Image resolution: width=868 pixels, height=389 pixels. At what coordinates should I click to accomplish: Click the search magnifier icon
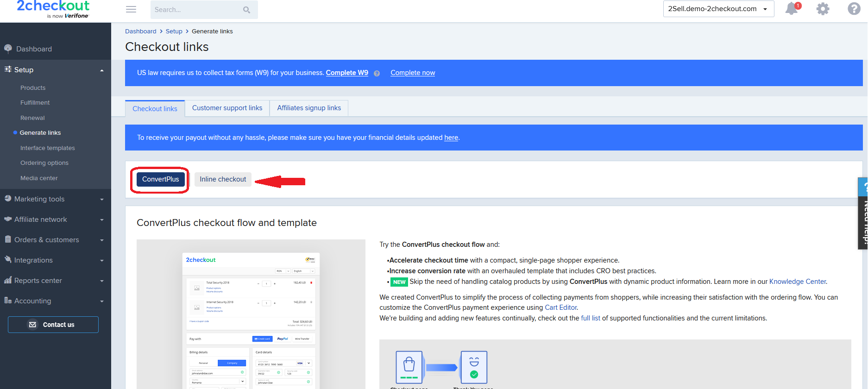tap(247, 10)
